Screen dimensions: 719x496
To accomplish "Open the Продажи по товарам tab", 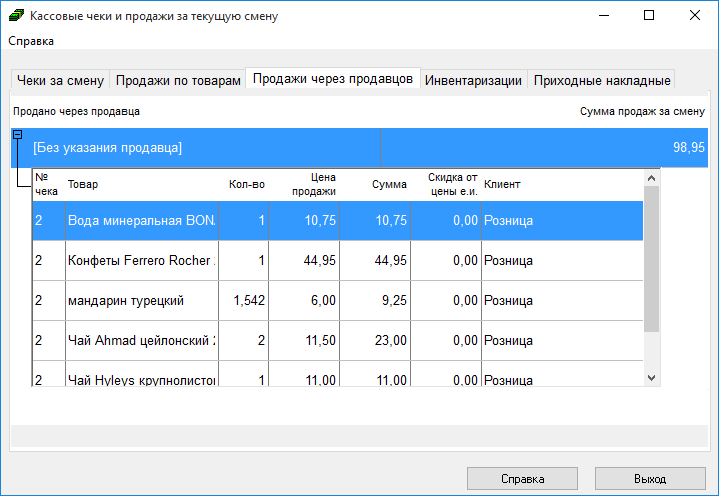I will coord(177,81).
